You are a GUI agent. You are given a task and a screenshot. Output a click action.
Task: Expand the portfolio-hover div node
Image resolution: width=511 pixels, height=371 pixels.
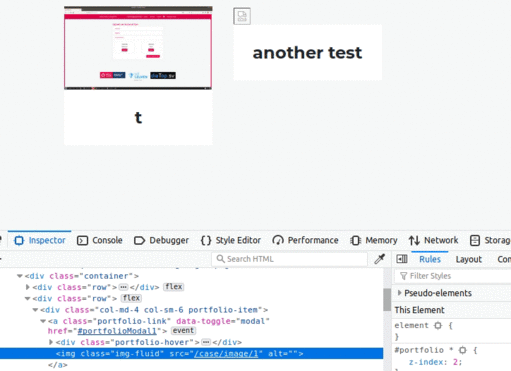(x=51, y=342)
